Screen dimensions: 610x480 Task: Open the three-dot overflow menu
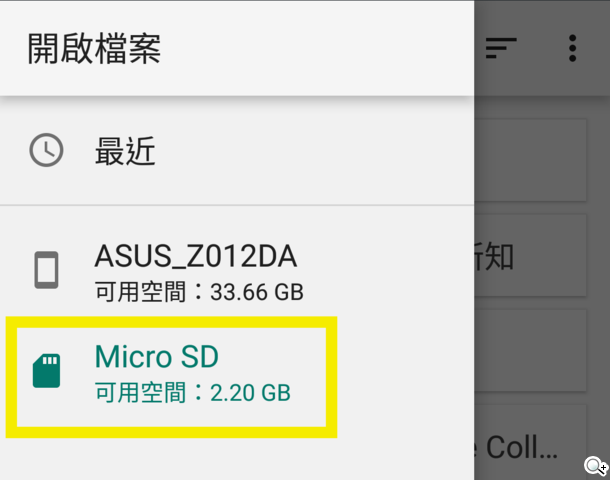click(572, 48)
